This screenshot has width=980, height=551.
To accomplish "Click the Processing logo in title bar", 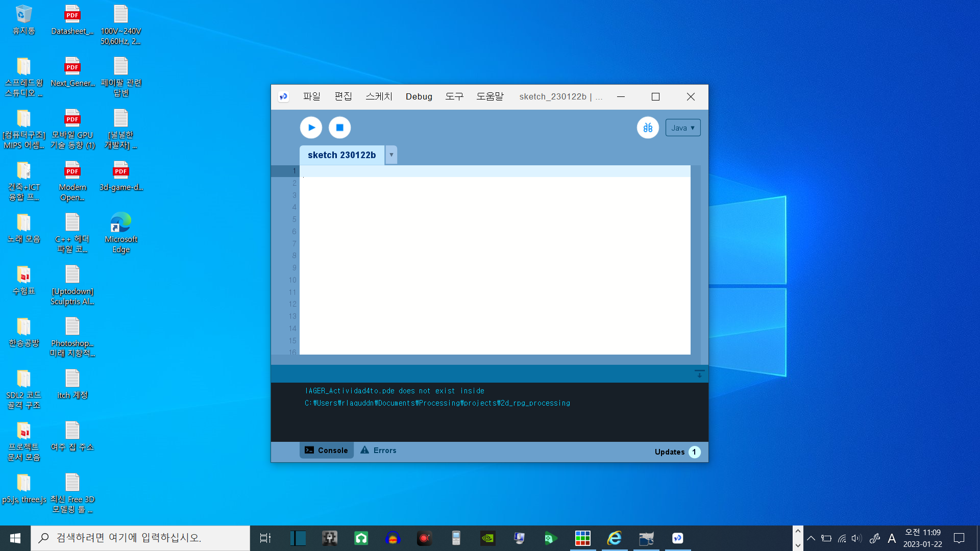I will click(284, 96).
